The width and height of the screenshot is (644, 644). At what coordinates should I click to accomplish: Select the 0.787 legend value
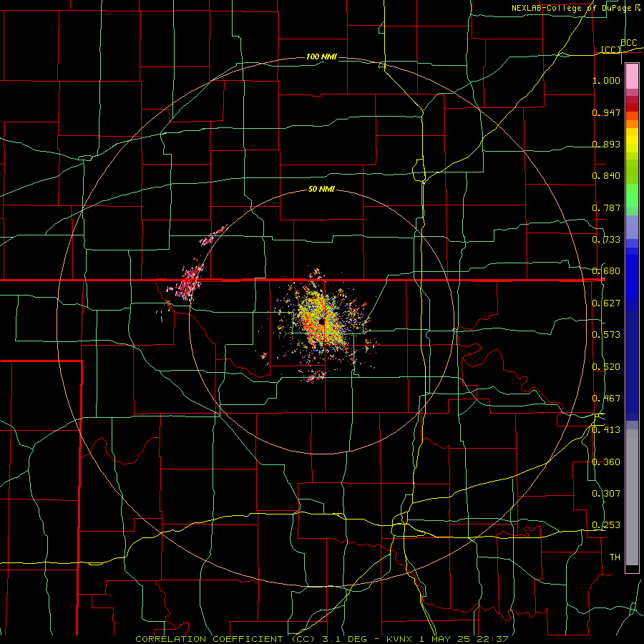click(x=606, y=208)
